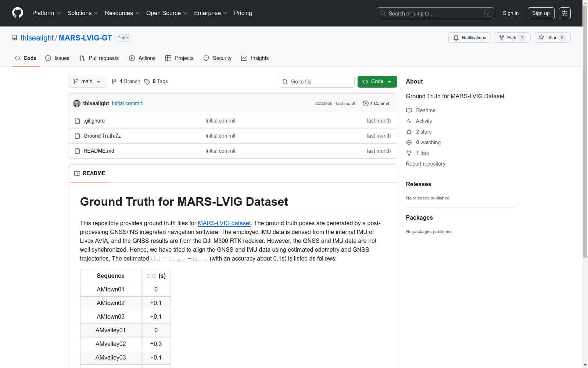This screenshot has height=368, width=588.
Task: Click the search magnifier icon in header
Action: click(383, 13)
